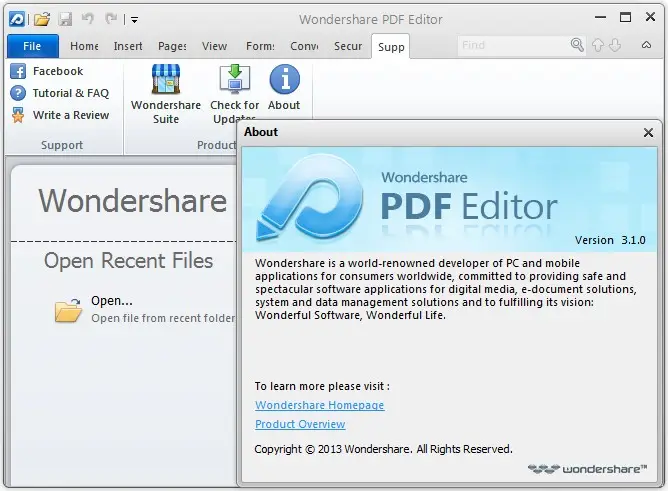Switch to the View tab
668x491 pixels.
point(214,46)
